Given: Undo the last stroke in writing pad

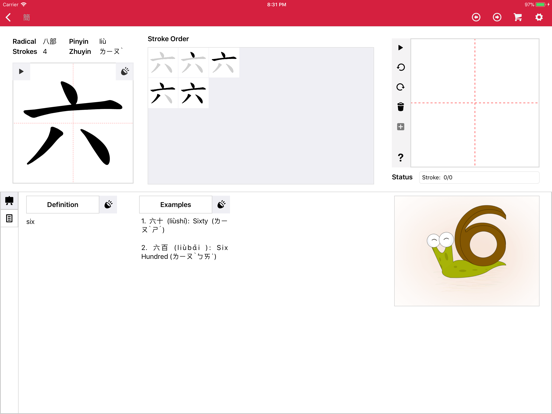Looking at the screenshot, I should tap(400, 67).
